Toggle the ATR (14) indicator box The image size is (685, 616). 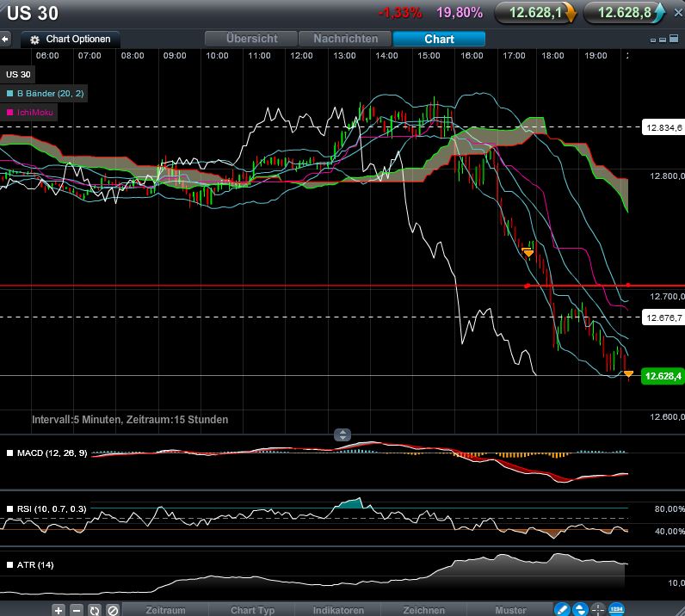(10, 565)
